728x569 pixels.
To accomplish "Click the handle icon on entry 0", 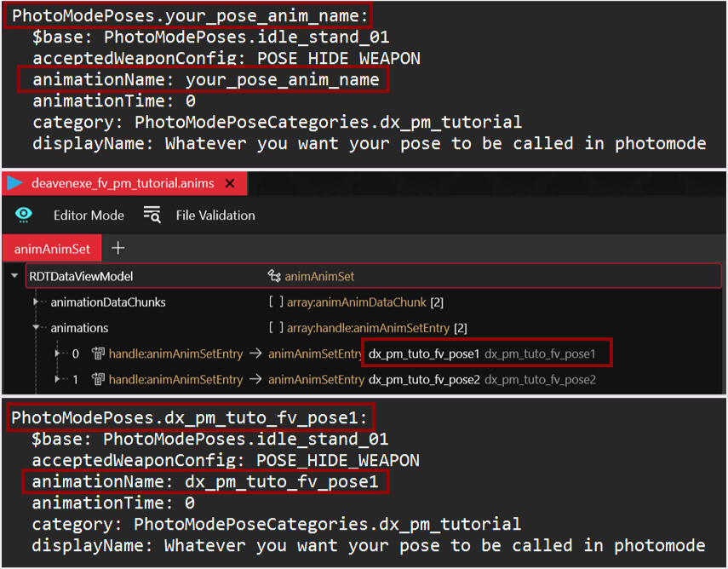I will 98,353.
